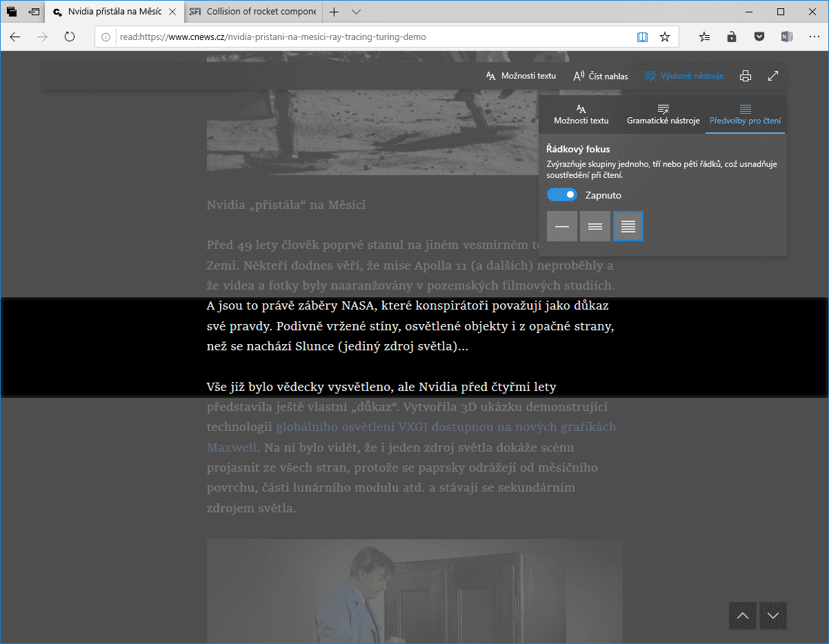The width and height of the screenshot is (829, 644).
Task: Click the OneNote clipper icon
Action: [x=787, y=37]
